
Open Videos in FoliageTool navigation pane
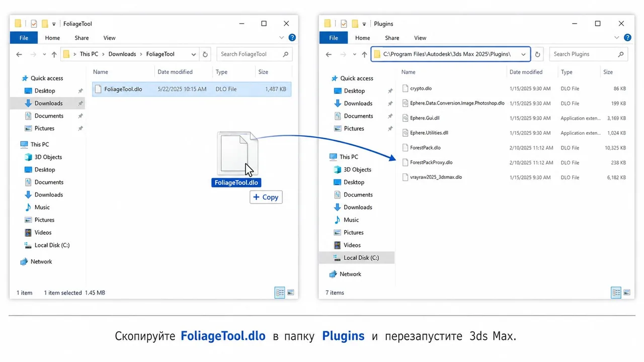point(43,232)
